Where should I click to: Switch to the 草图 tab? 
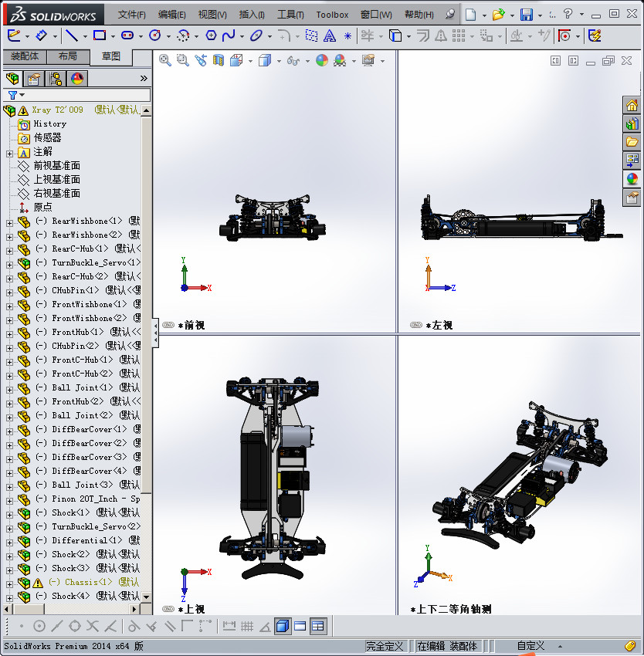[x=111, y=57]
